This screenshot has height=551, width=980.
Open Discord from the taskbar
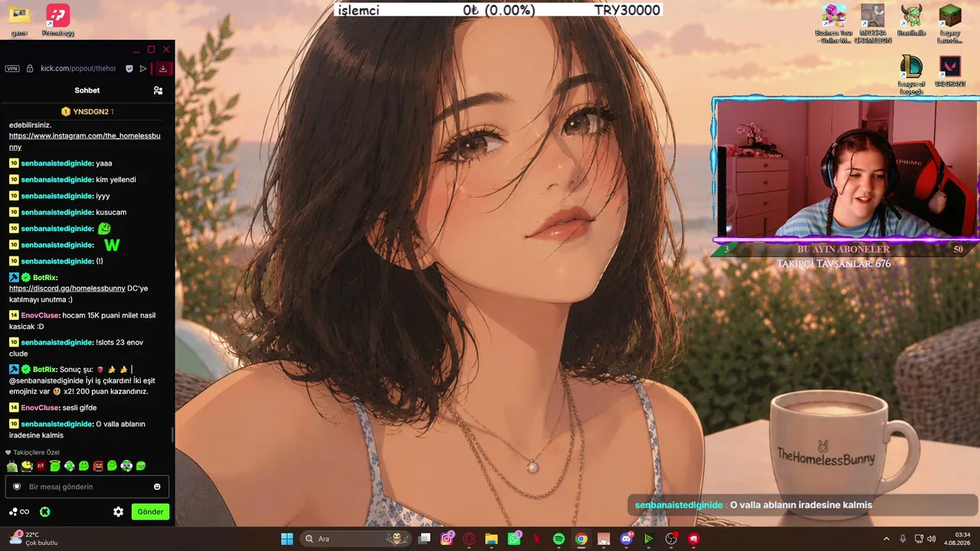pyautogui.click(x=626, y=539)
